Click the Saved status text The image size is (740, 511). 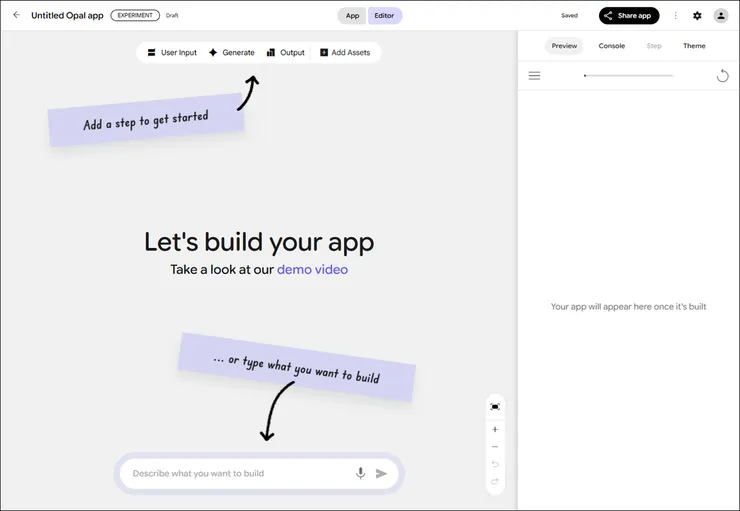[569, 16]
